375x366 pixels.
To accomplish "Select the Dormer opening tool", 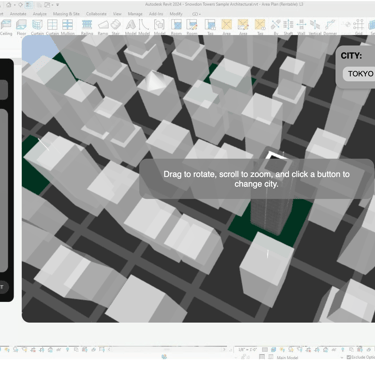I will click(330, 27).
